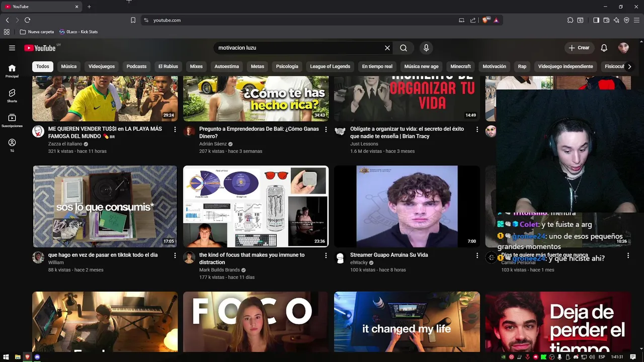This screenshot has height=362, width=644.
Task: Select the Podcasts filter chip
Action: pos(136,66)
